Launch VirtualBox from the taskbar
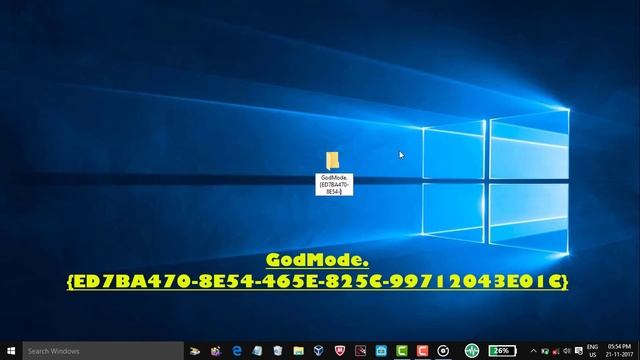This screenshot has width=640, height=360. (319, 351)
